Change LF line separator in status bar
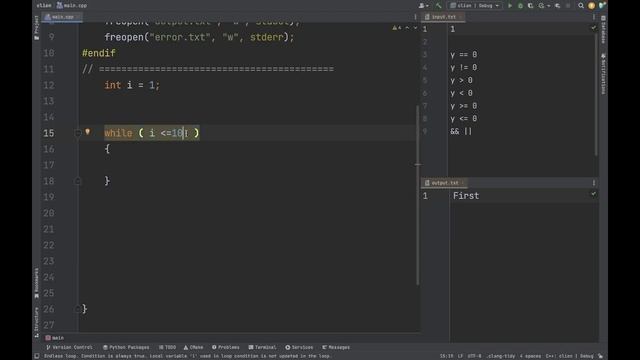 pyautogui.click(x=460, y=356)
